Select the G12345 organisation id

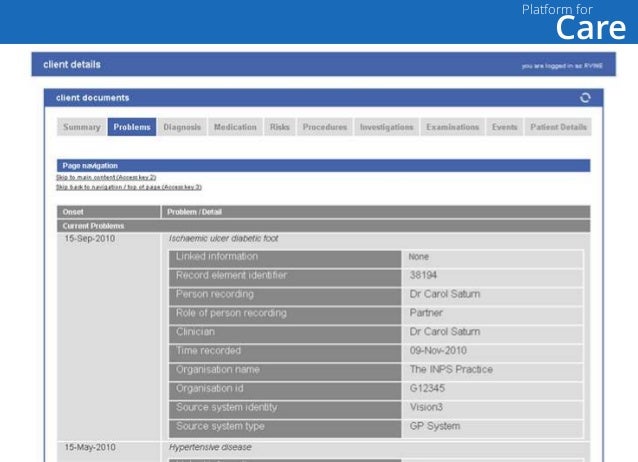click(427, 388)
